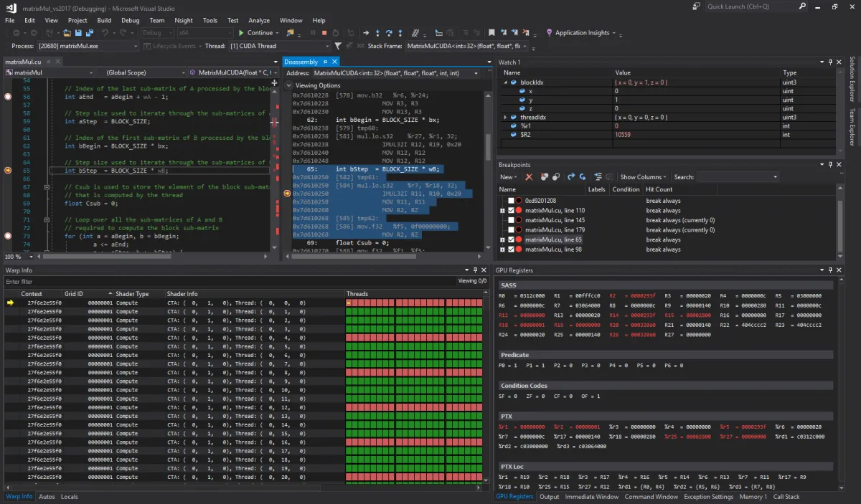Expand the line 110 breakpoint tree node
Image resolution: width=861 pixels, height=504 pixels.
click(503, 211)
